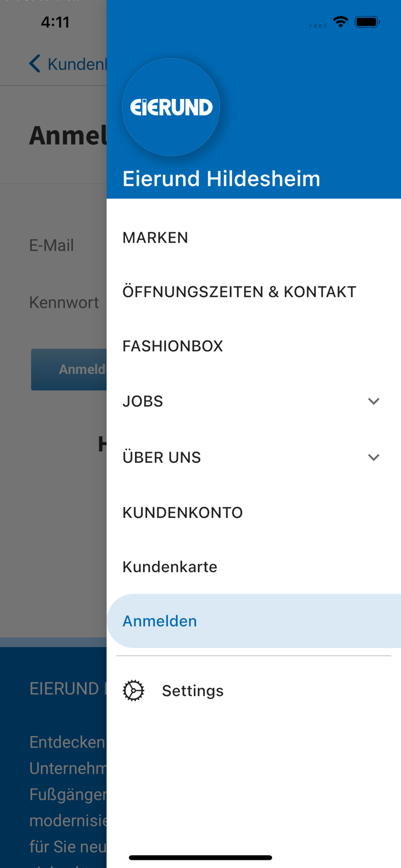Image resolution: width=401 pixels, height=868 pixels.
Task: Tap the Wi-Fi status icon
Action: (340, 21)
